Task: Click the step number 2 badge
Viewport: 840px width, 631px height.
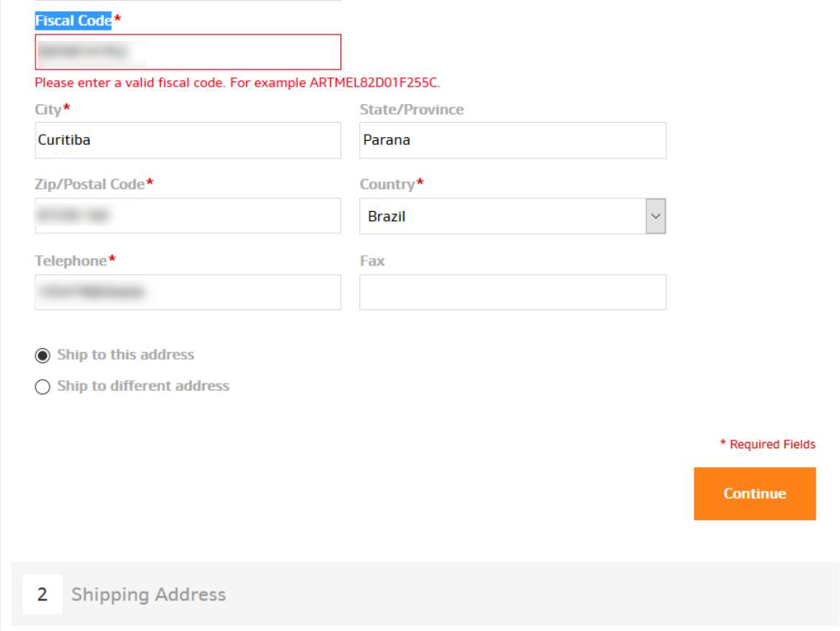Action: 43,595
